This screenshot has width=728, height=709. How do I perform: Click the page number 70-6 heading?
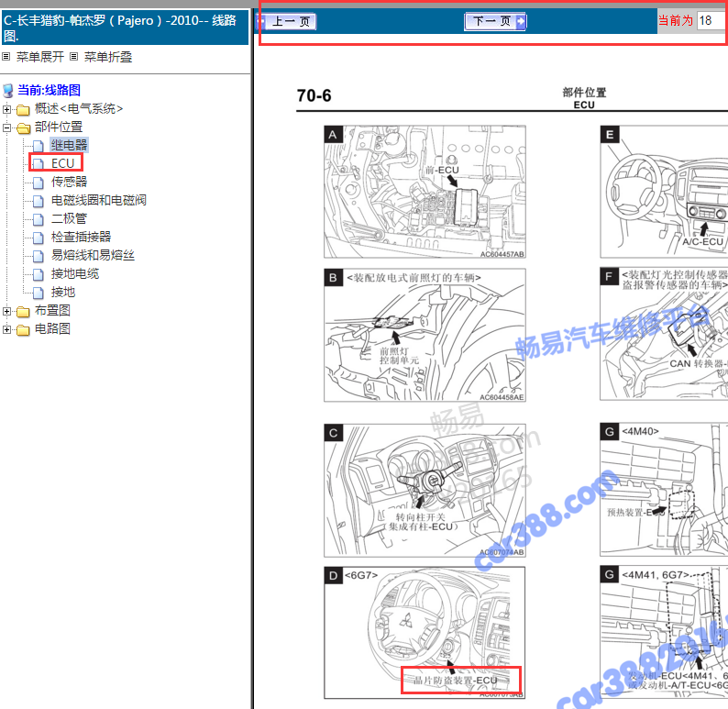[x=314, y=95]
